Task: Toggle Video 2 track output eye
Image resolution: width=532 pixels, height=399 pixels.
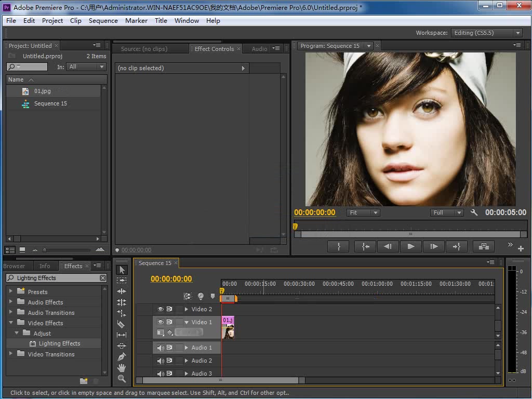Action: 160,309
